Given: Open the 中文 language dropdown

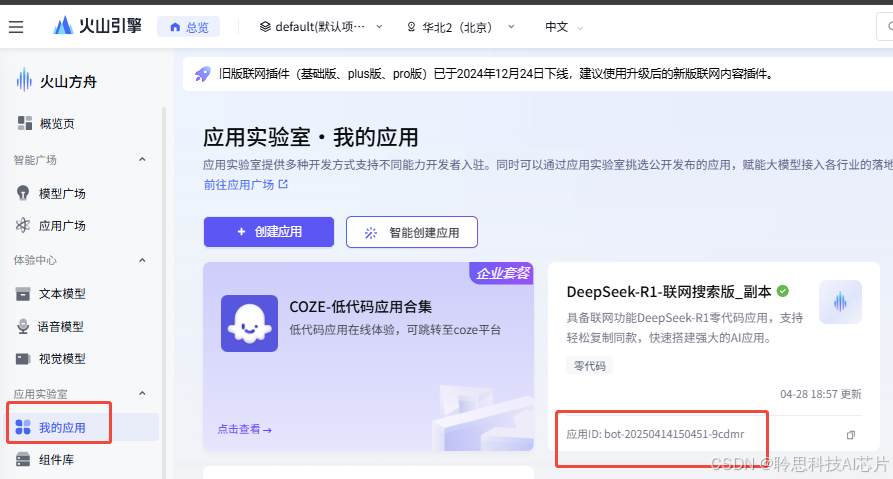Looking at the screenshot, I should [563, 27].
